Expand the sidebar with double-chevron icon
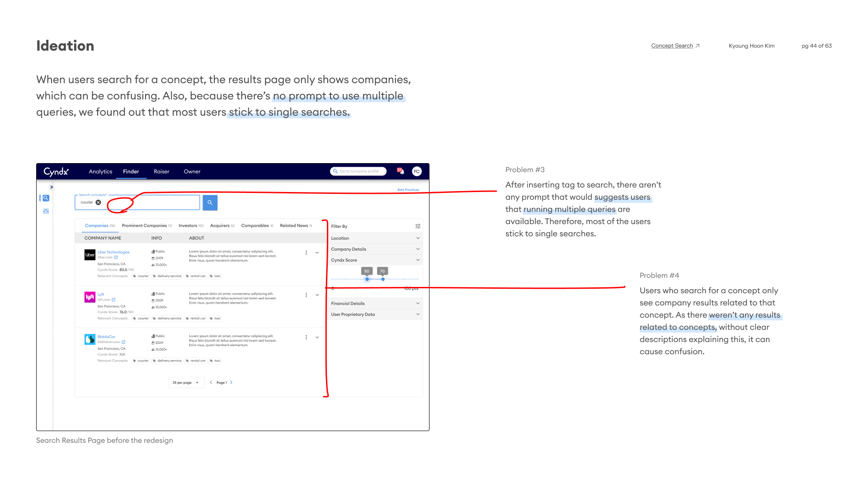 tap(52, 187)
